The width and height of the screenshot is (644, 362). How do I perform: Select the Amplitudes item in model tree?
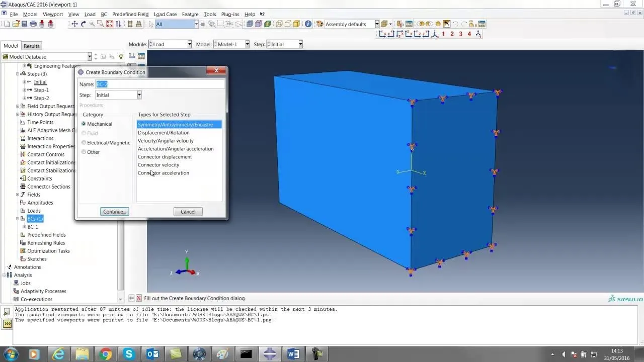pyautogui.click(x=40, y=203)
